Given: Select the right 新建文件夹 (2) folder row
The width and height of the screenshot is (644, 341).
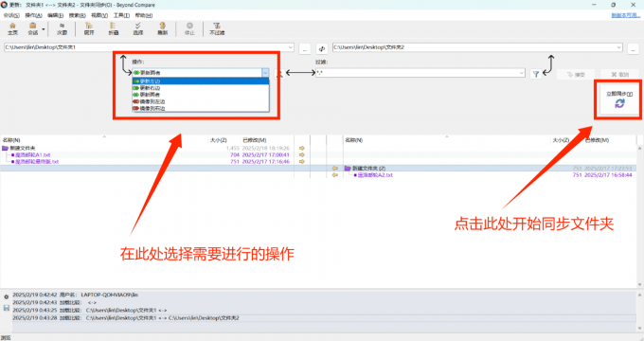Looking at the screenshot, I should [490, 168].
